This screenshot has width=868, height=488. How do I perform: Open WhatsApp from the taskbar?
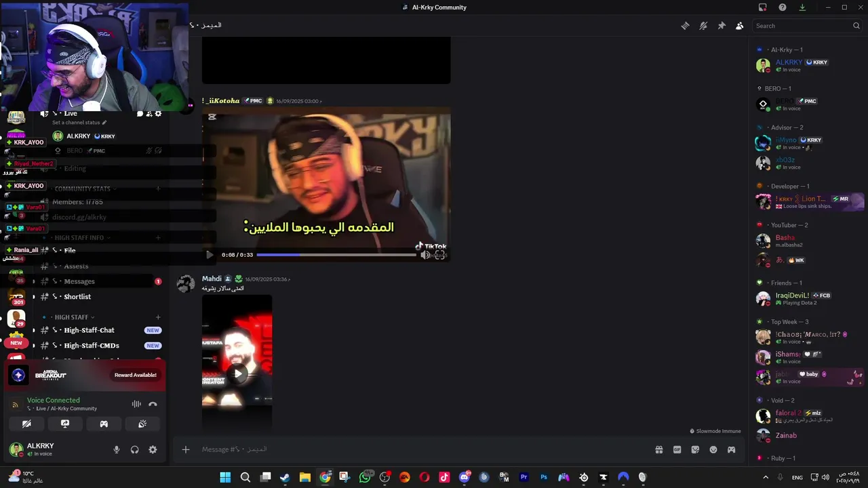365,477
